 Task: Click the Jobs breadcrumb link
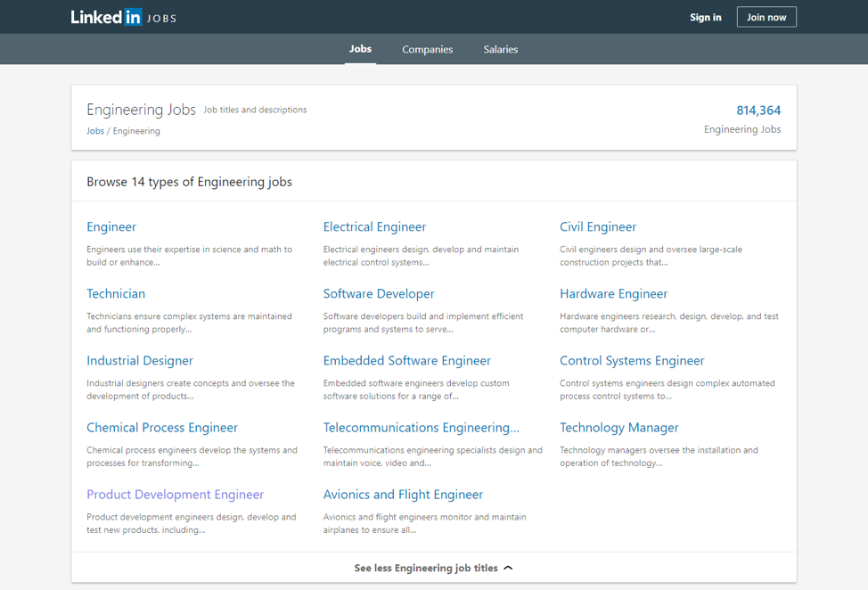click(x=95, y=131)
